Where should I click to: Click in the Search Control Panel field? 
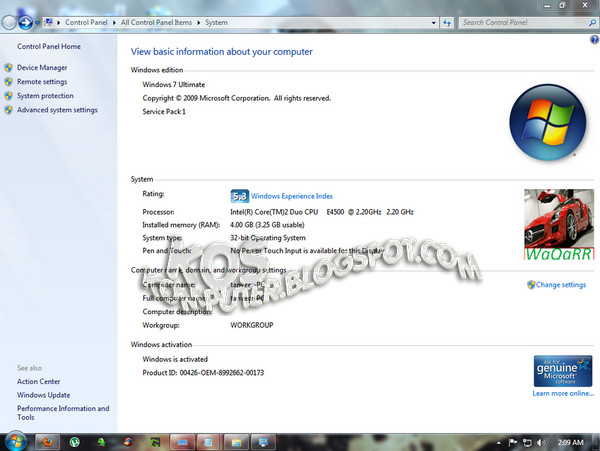click(x=523, y=23)
